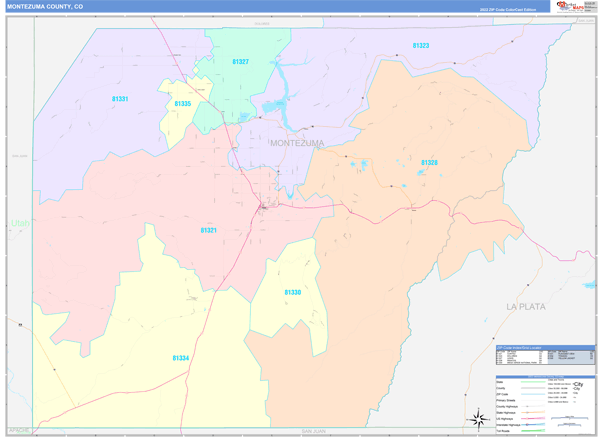
Task: Click the Interstate Highways legend line symbol
Action: 536,422
